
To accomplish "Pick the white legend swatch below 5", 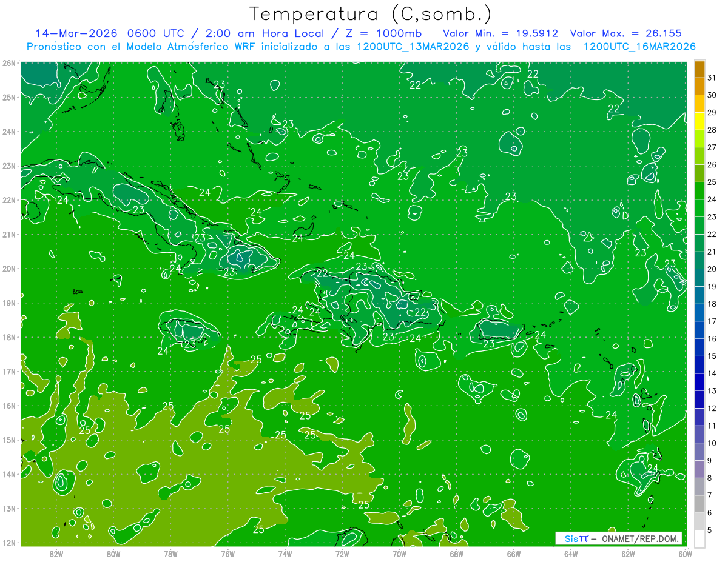I will [699, 539].
